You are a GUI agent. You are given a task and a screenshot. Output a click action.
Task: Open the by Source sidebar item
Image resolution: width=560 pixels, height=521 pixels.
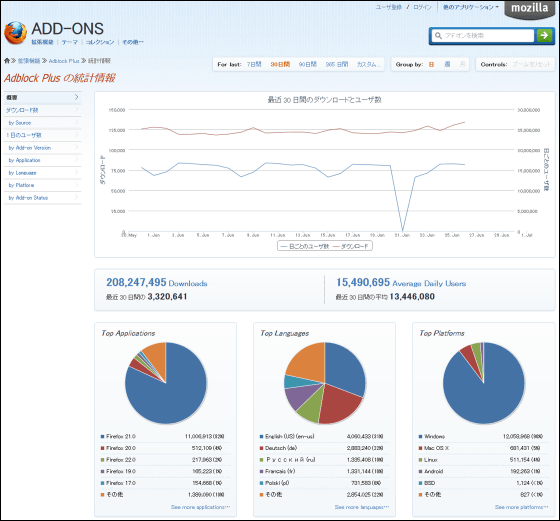click(42, 122)
